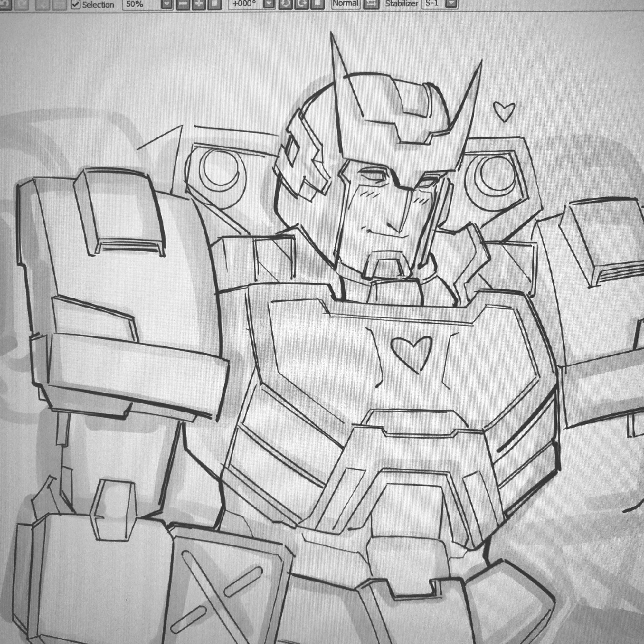Flip the canvas view horizontally

click(371, 4)
